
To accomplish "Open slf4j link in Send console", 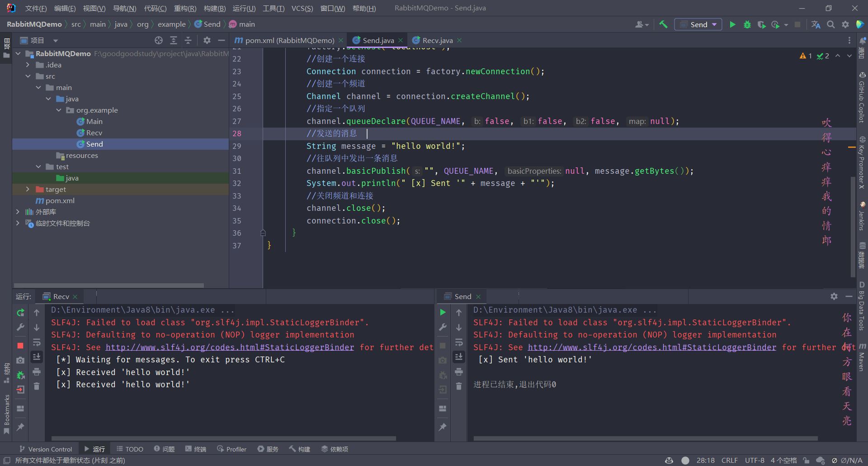I will pos(652,347).
